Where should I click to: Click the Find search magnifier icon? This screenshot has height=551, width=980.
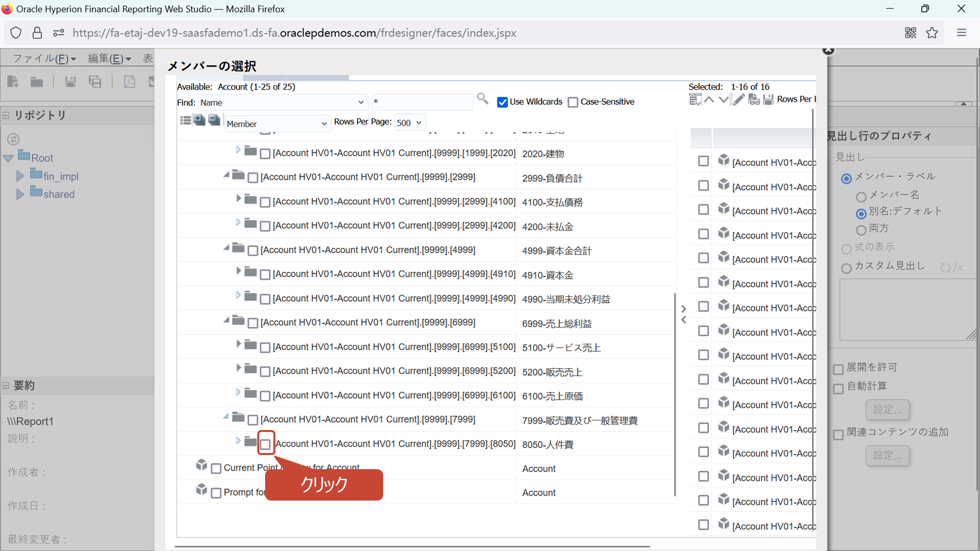click(482, 99)
